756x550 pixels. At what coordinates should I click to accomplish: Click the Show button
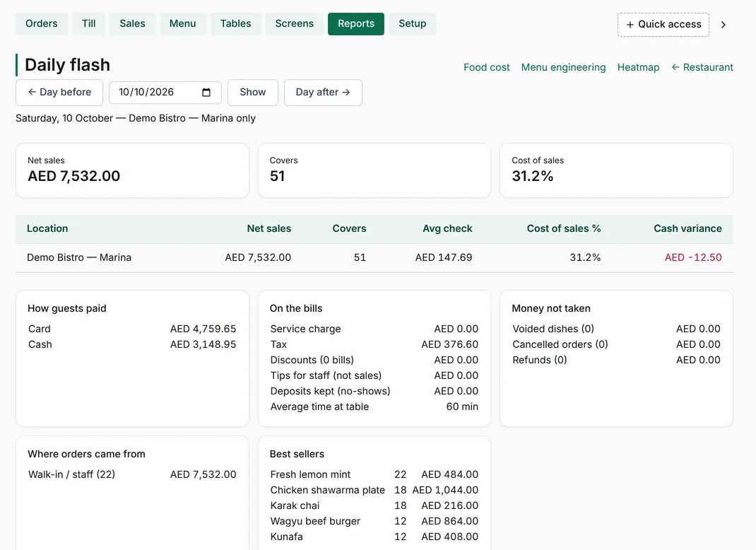pos(253,92)
